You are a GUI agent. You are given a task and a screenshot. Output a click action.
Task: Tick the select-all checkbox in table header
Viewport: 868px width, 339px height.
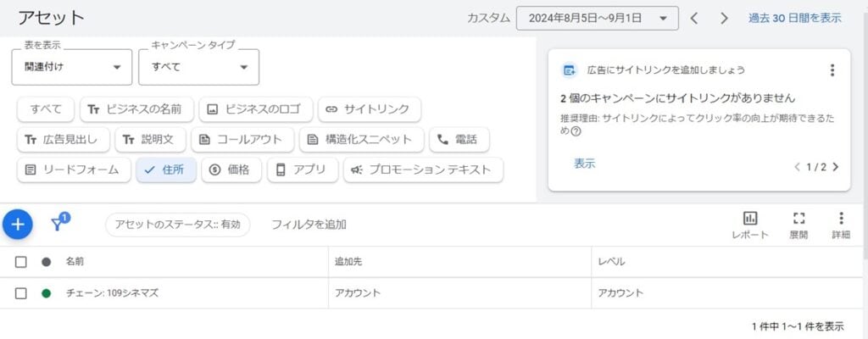[20, 262]
